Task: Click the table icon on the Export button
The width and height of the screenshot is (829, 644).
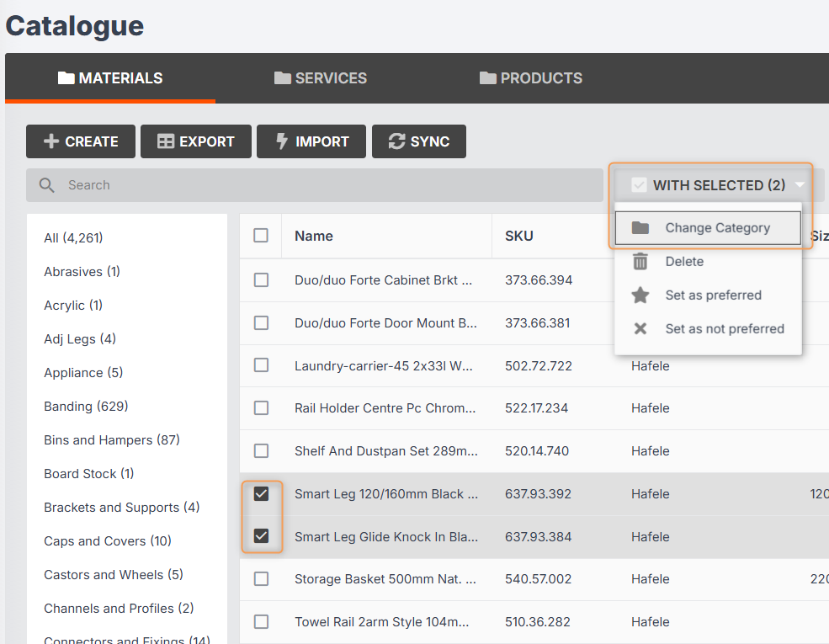Action: [x=166, y=141]
